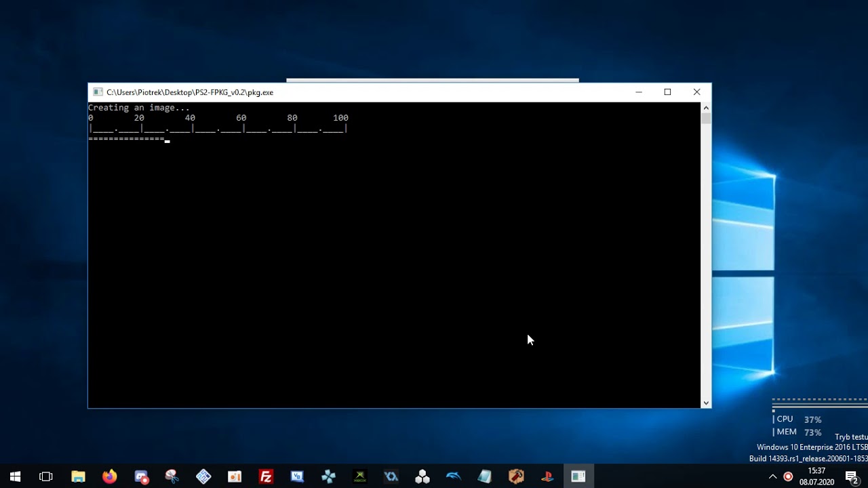Image resolution: width=868 pixels, height=488 pixels.
Task: Show hidden system tray icons
Action: [772, 476]
